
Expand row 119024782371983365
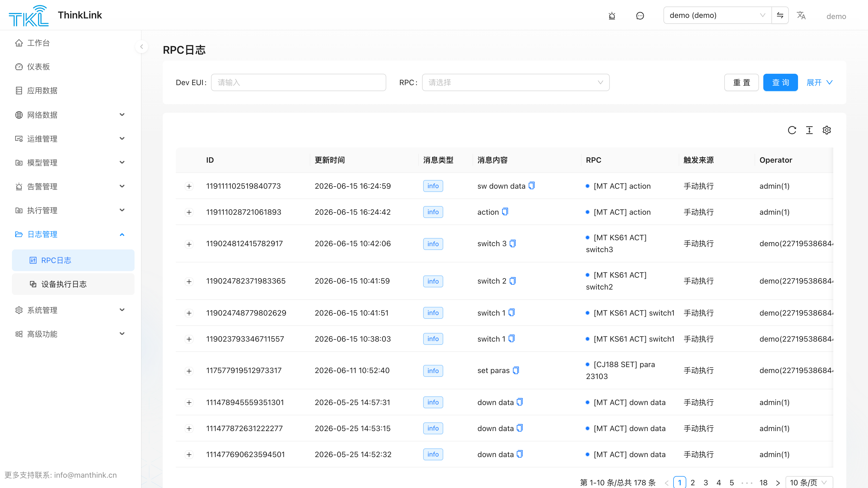[x=189, y=282]
